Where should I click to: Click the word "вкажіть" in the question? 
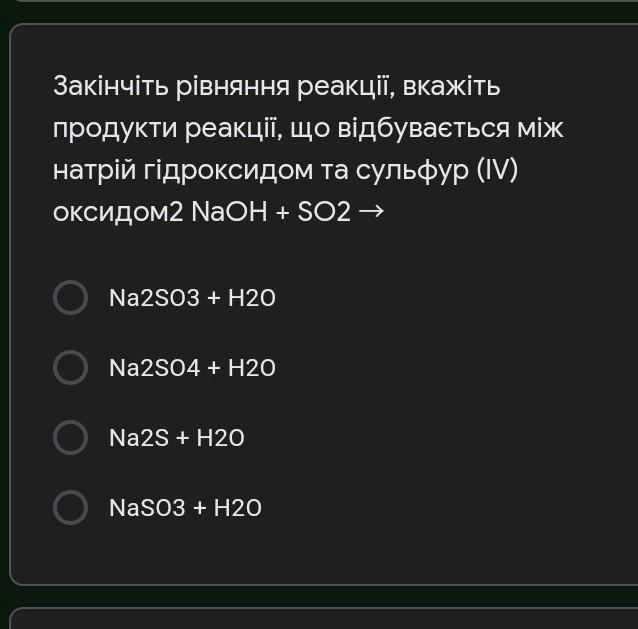[451, 88]
